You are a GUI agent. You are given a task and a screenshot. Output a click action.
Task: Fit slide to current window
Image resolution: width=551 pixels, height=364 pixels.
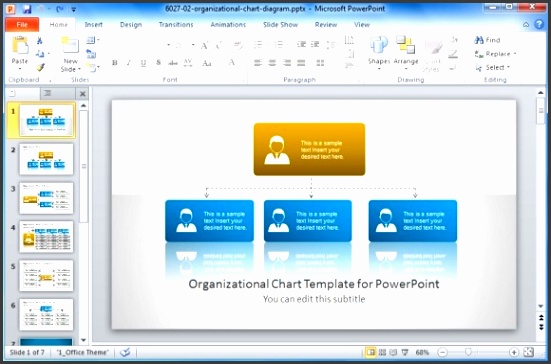click(529, 352)
